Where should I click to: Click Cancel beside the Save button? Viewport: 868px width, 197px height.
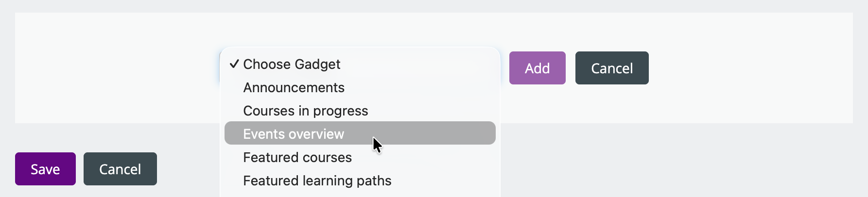[x=120, y=169]
